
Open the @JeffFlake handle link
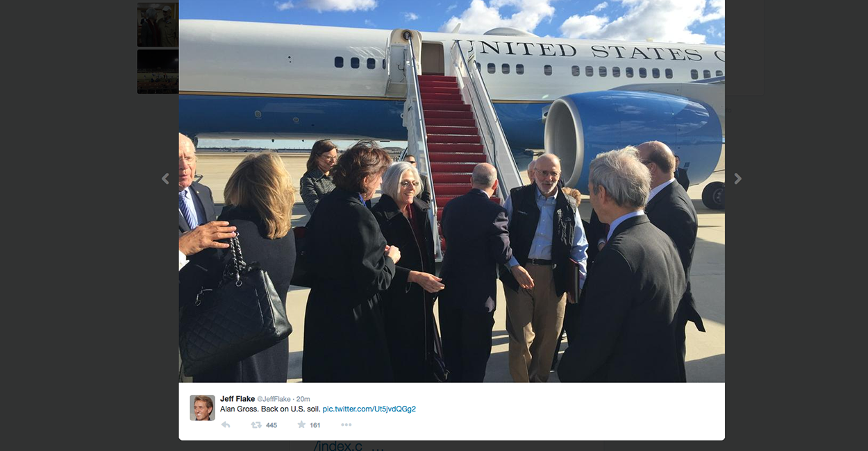(274, 399)
